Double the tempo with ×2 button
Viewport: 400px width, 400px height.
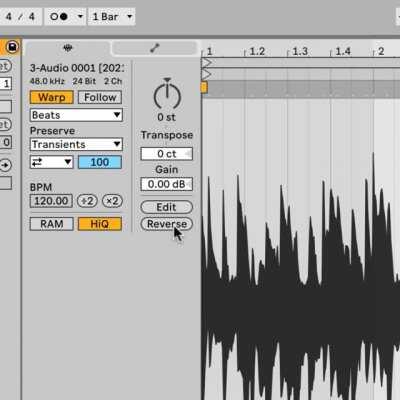tap(112, 201)
